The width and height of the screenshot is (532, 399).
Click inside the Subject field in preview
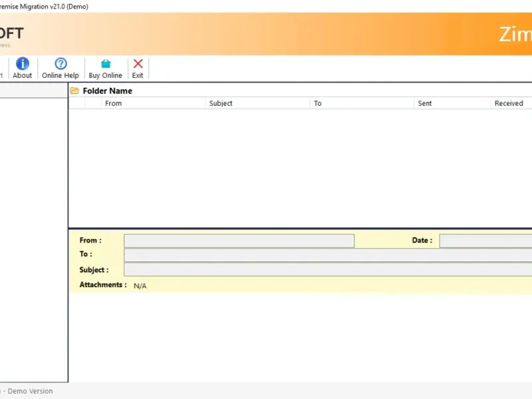pos(328,269)
